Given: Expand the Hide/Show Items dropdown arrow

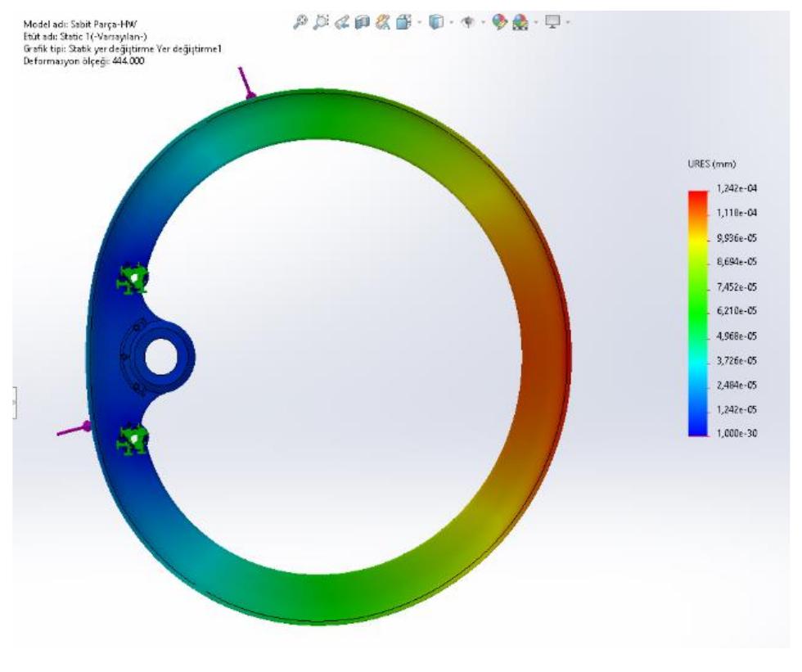Looking at the screenshot, I should [x=483, y=22].
